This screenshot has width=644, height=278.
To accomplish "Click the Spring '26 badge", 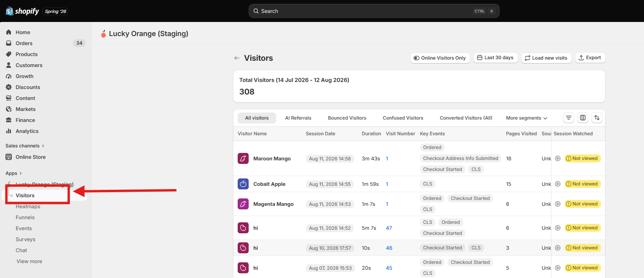I will point(55,11).
